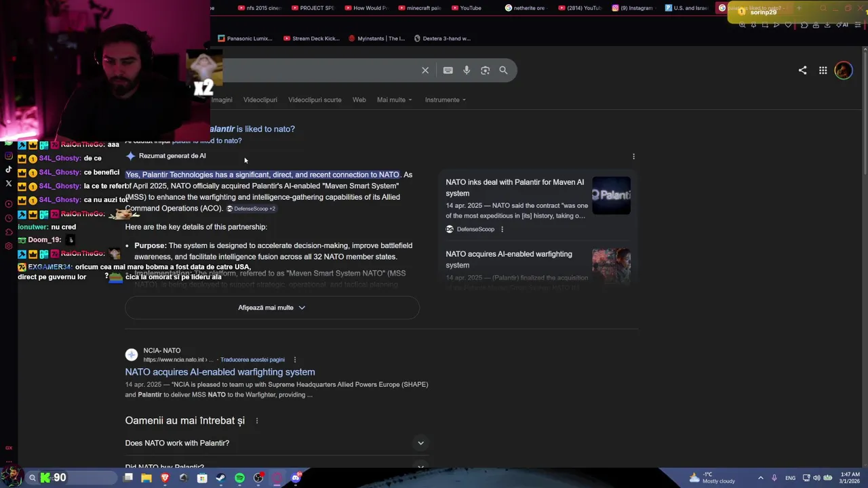The width and height of the screenshot is (868, 488).
Task: Switch to the nfs 2015 browser tab
Action: point(261,8)
